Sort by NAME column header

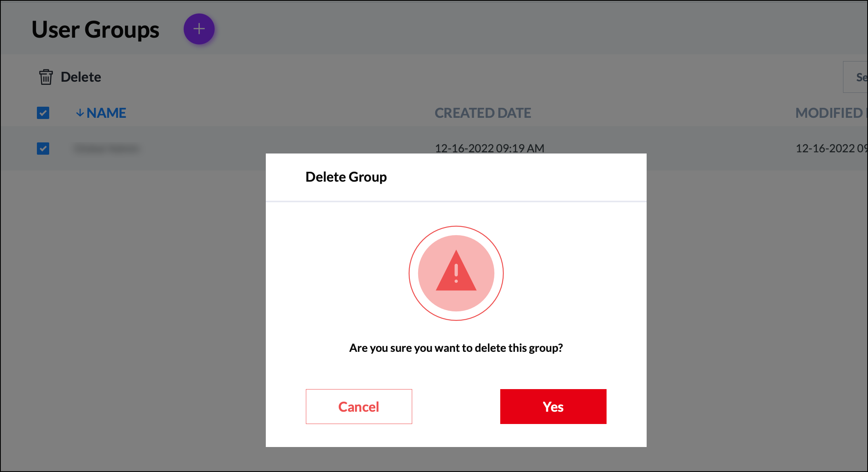(106, 113)
